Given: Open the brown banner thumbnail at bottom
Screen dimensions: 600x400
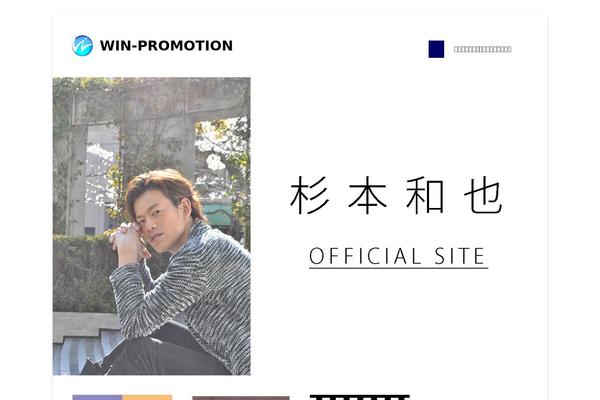Looking at the screenshot, I should 241,398.
